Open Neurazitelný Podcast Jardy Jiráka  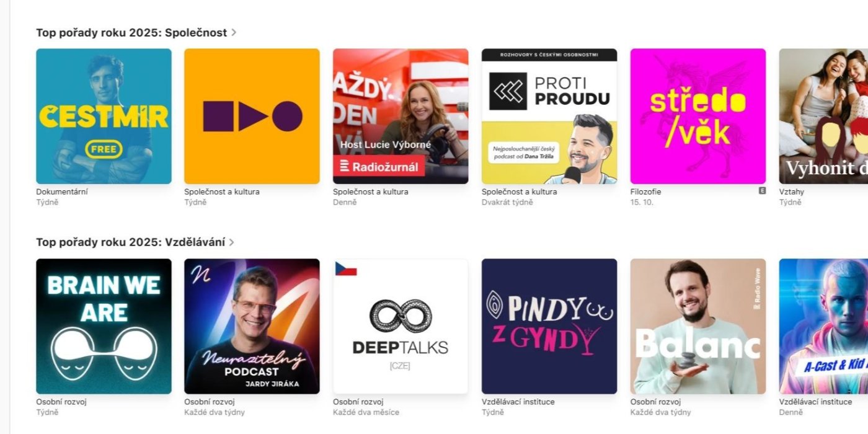tap(252, 326)
